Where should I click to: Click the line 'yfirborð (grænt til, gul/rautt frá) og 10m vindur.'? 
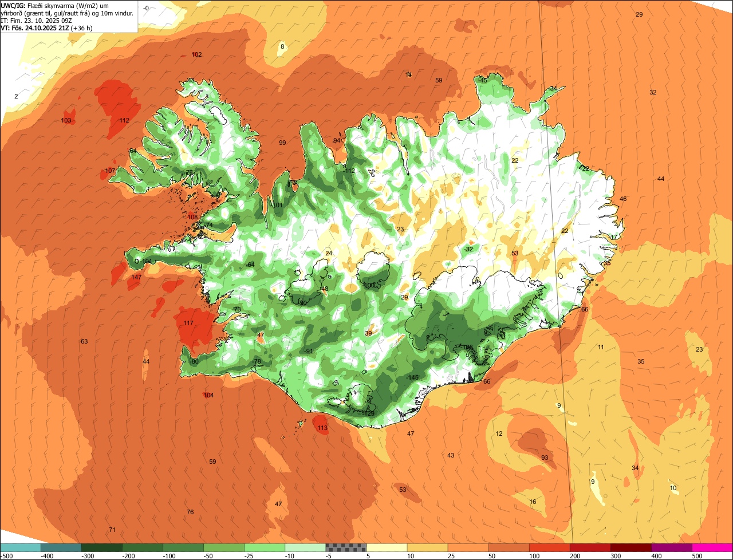click(x=68, y=13)
